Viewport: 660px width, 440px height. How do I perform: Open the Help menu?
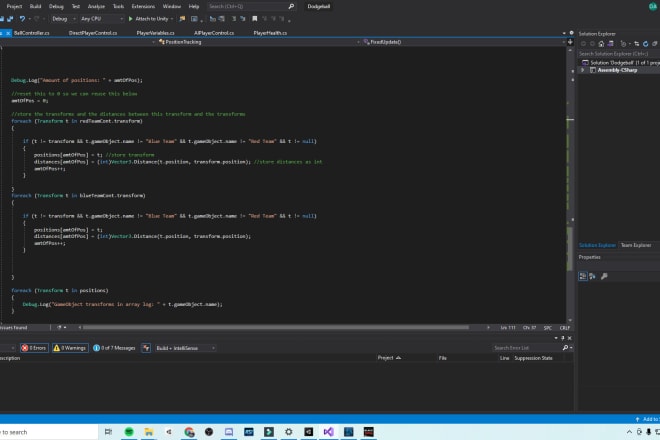click(194, 6)
